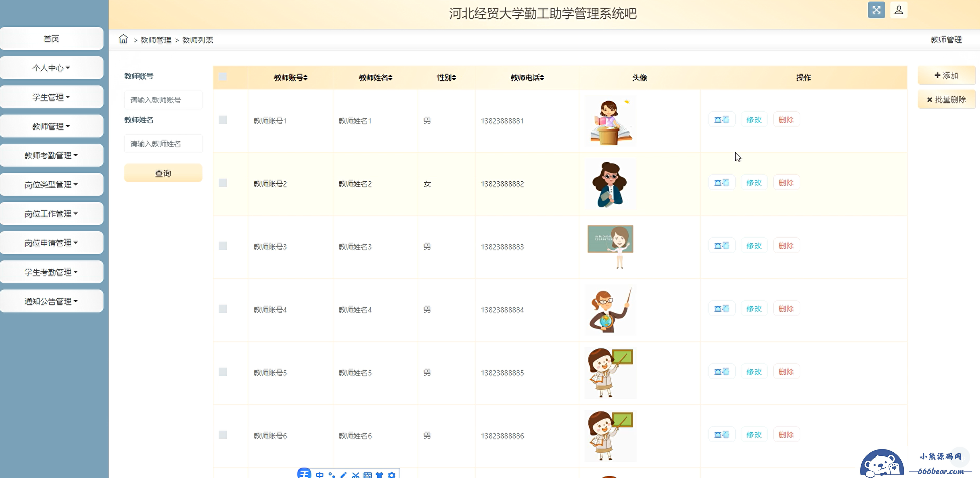Screen dimensions: 980x478
Task: Edit 教师账号5 with 修改
Action: pos(754,372)
